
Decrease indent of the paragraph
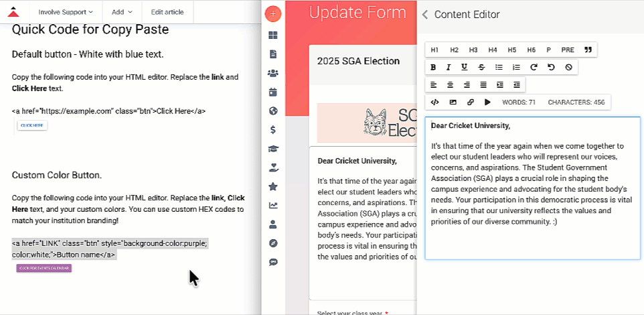[x=517, y=85]
